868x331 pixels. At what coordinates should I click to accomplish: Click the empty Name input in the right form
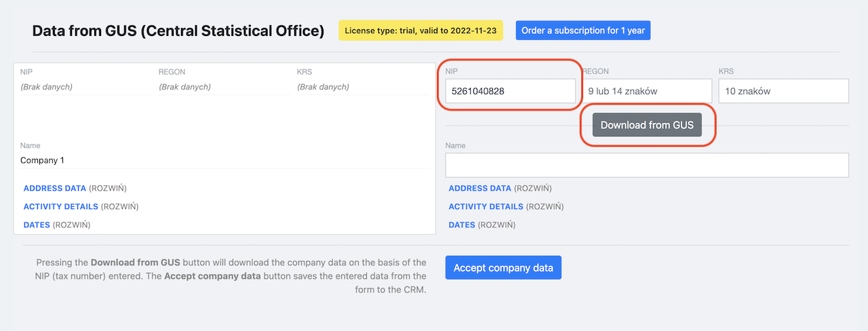coord(647,165)
